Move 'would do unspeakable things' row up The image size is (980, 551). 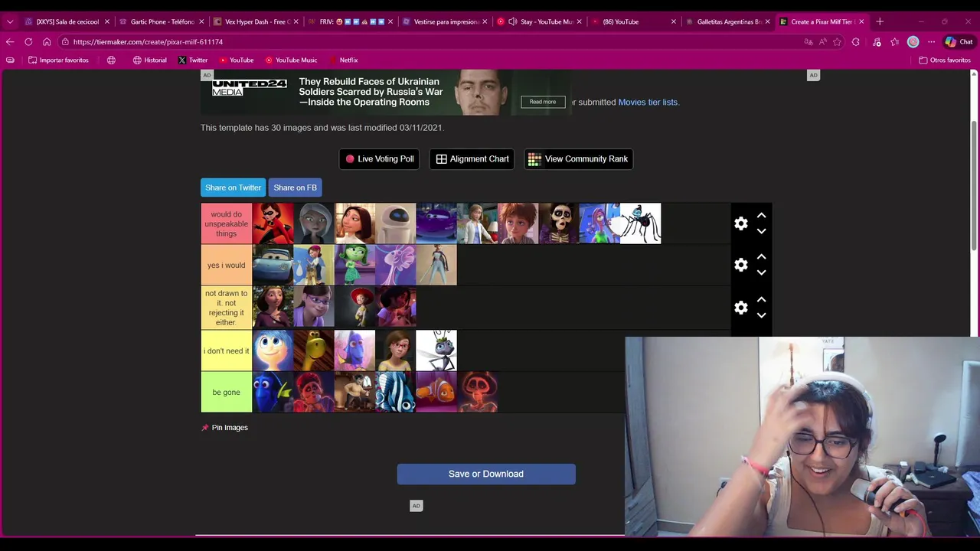761,216
